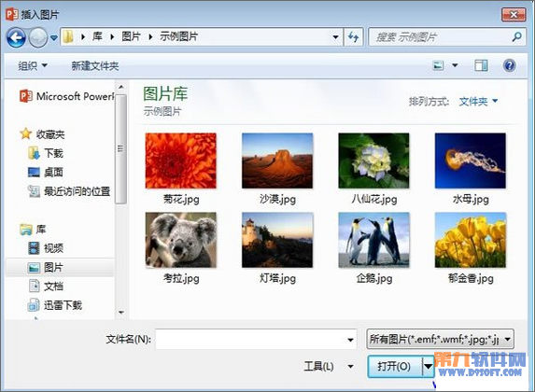The width and height of the screenshot is (535, 392).
Task: Open the 组织 menu
Action: 33,65
